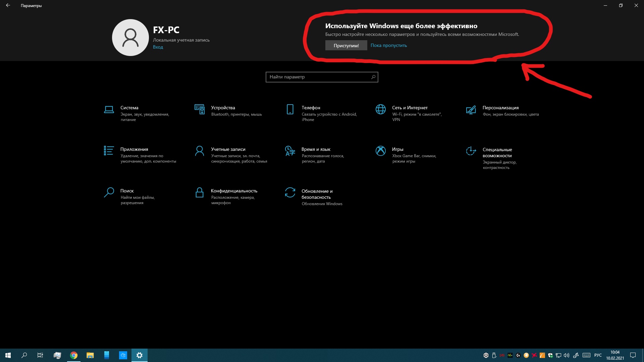Open the volume speaker tray icon

point(567,355)
